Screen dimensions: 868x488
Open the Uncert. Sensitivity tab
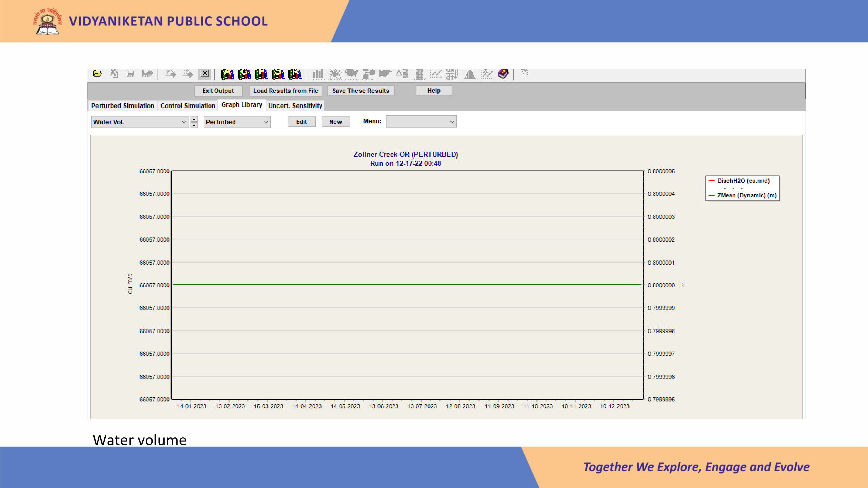(295, 106)
